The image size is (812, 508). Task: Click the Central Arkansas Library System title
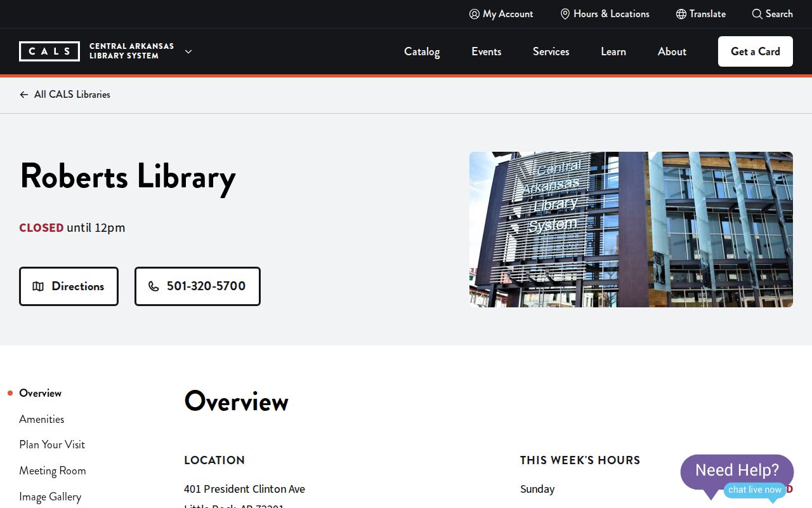[x=131, y=51]
